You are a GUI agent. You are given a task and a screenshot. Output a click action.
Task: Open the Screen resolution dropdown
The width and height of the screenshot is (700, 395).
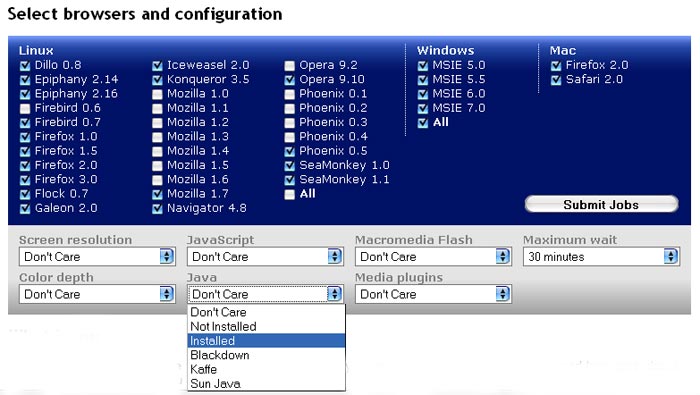tap(97, 257)
